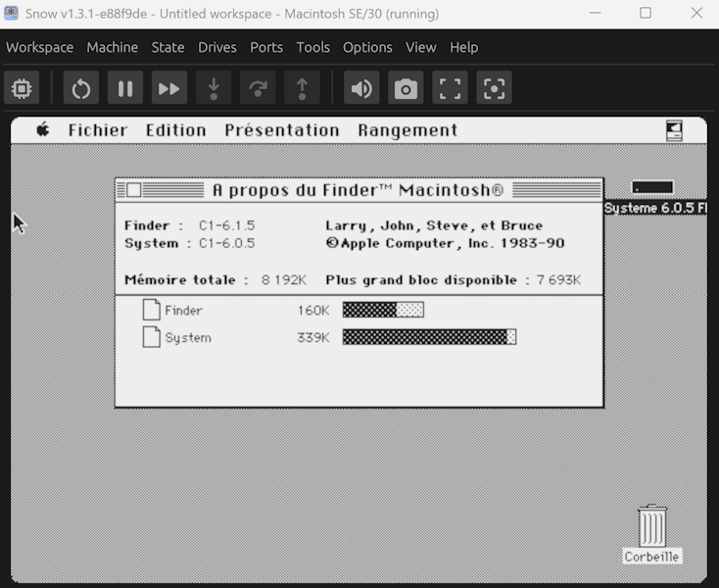Click the Snow app icon in the title bar

tap(12, 13)
